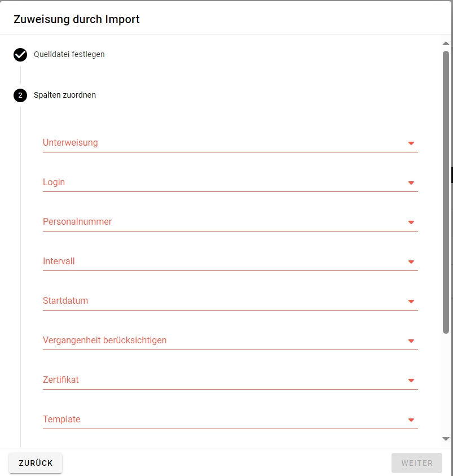Open the Unterweisung dropdown arrow
Viewport: 453px width, 476px height.
411,143
